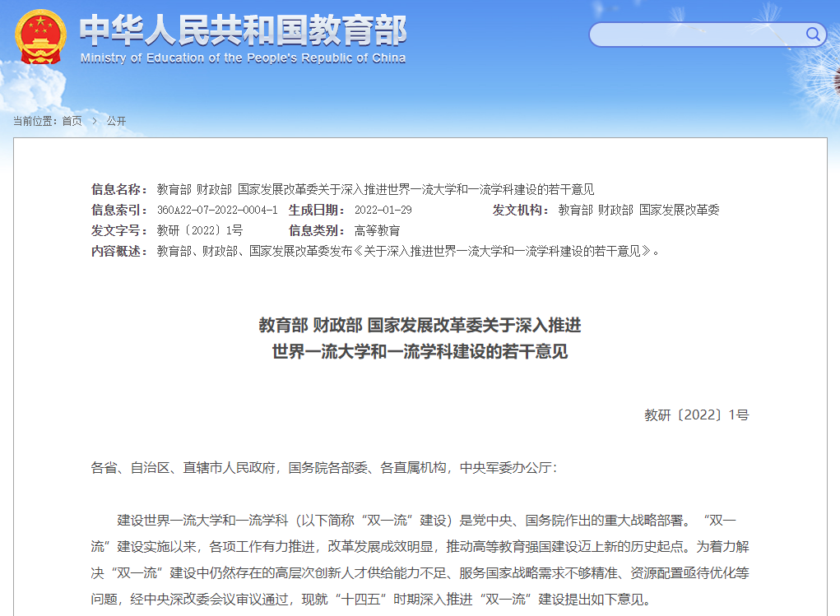
Task: Click the bold document title heading
Action: click(x=420, y=338)
